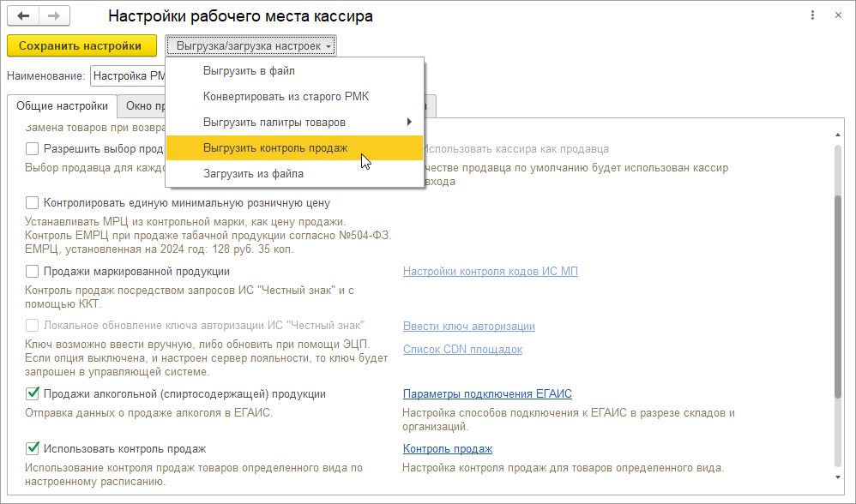Switch to the Общие настройки tab
The width and height of the screenshot is (856, 504).
click(x=63, y=105)
